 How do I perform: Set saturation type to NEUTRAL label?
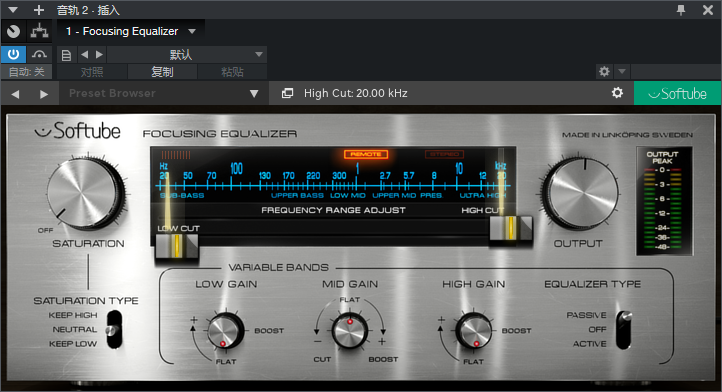(75, 329)
